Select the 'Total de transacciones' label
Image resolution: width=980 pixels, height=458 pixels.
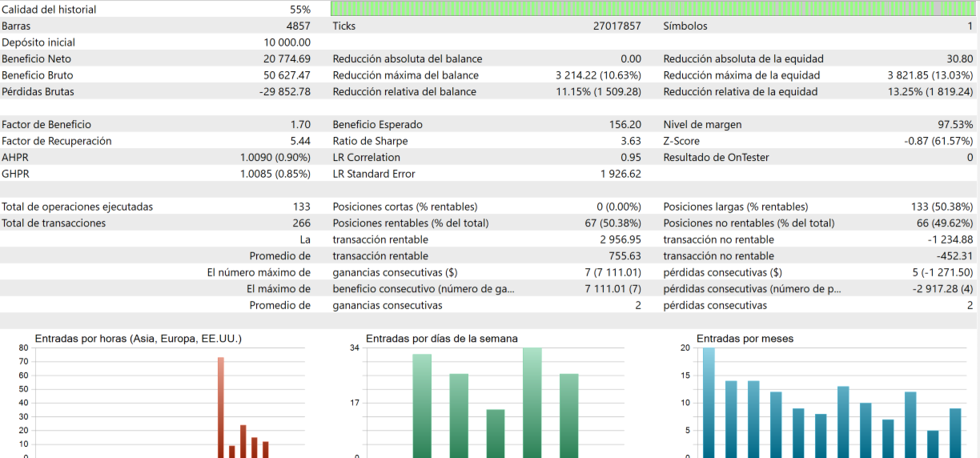click(54, 223)
